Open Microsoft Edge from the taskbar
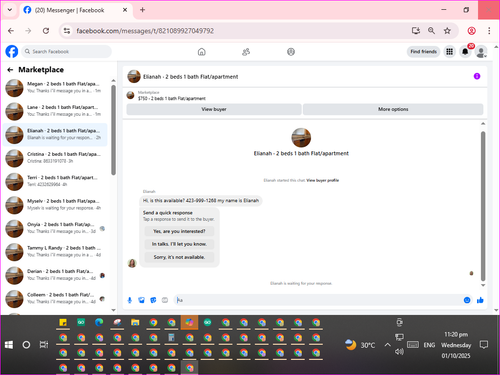 pyautogui.click(x=99, y=323)
